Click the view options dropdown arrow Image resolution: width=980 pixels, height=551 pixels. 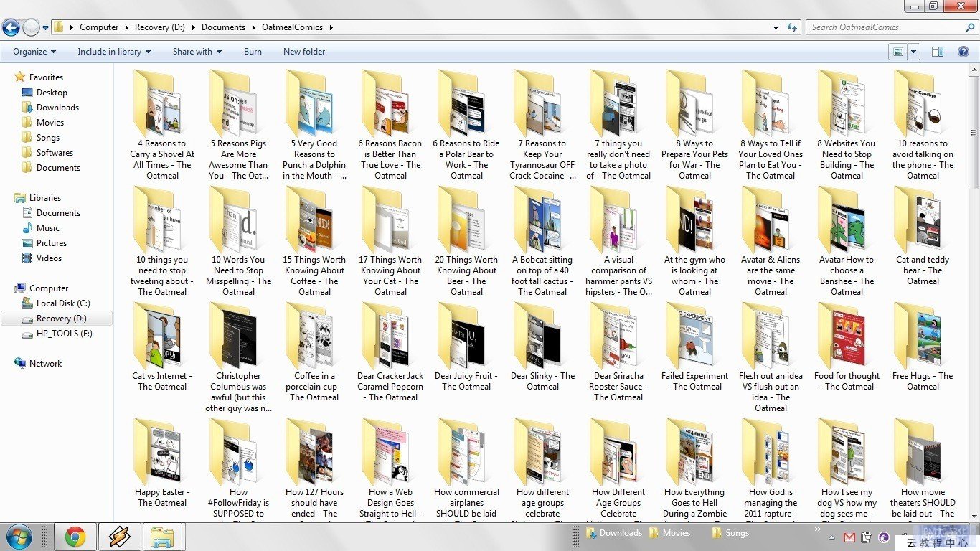[914, 52]
